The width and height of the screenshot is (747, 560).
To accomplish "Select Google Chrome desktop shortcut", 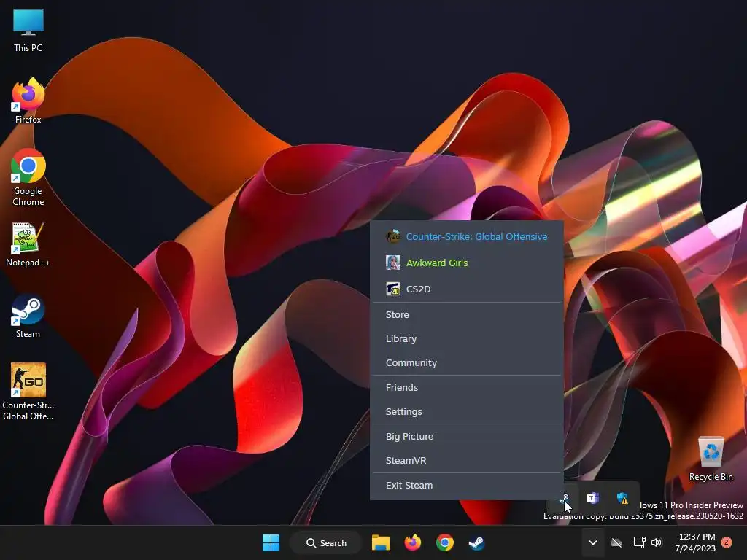I will pyautogui.click(x=28, y=178).
